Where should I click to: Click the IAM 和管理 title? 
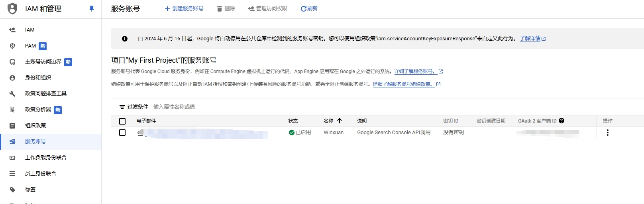(43, 9)
